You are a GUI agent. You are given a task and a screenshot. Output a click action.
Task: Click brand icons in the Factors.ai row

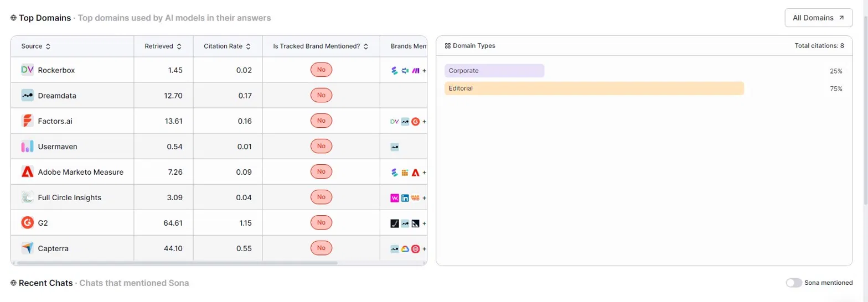coord(408,121)
